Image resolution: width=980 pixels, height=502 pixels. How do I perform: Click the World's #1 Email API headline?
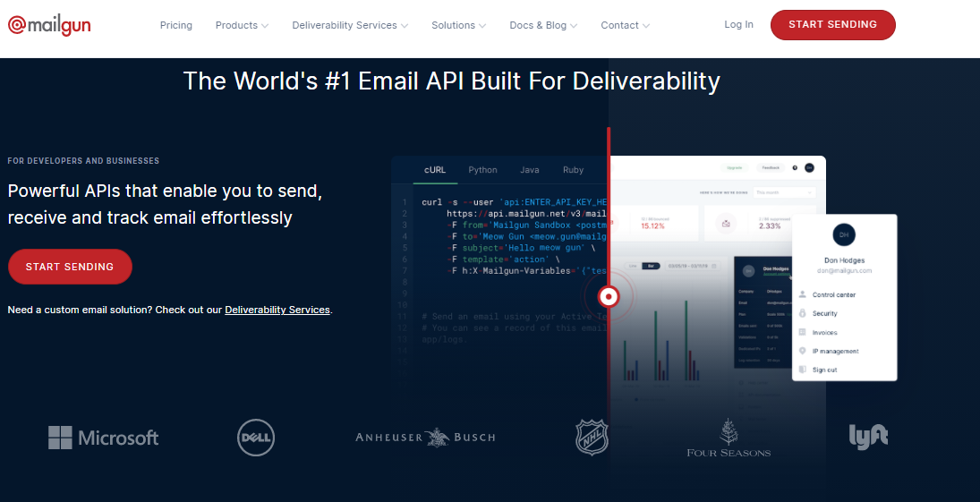click(451, 81)
